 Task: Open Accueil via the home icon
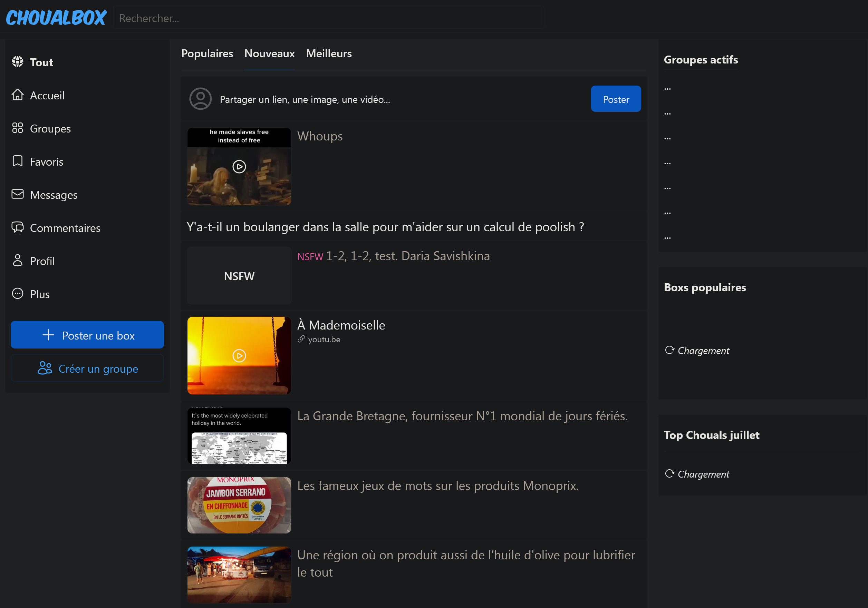pyautogui.click(x=17, y=95)
